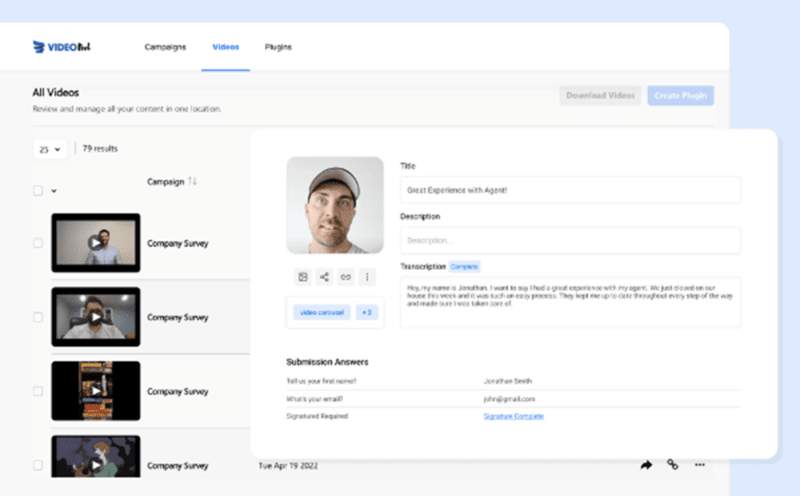This screenshot has width=800, height=496.
Task: Click the link icon in bottom row
Action: tap(672, 464)
